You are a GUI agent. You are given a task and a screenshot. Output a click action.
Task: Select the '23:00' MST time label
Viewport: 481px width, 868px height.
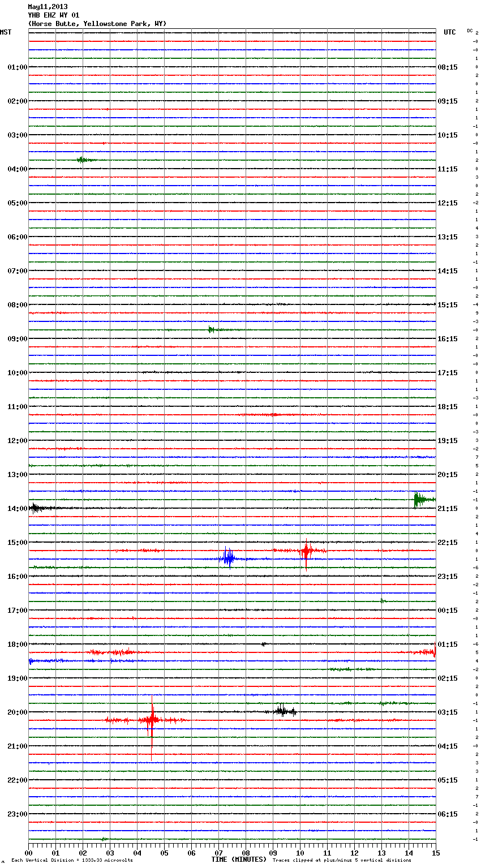[17, 814]
